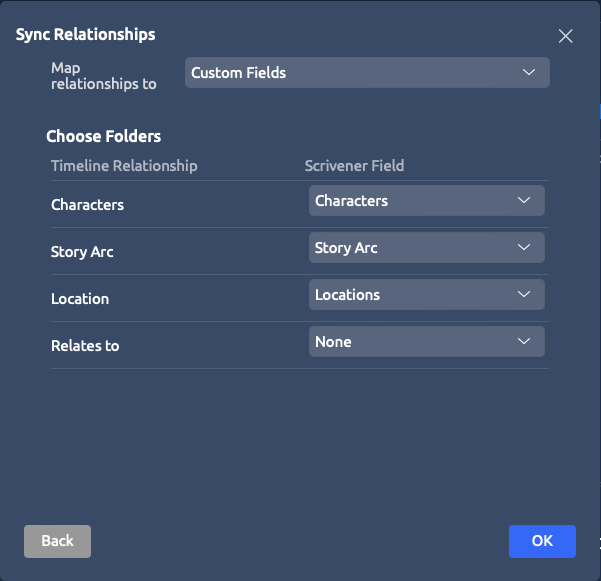Click the Scrivener Field column header
The width and height of the screenshot is (601, 581).
(x=354, y=166)
